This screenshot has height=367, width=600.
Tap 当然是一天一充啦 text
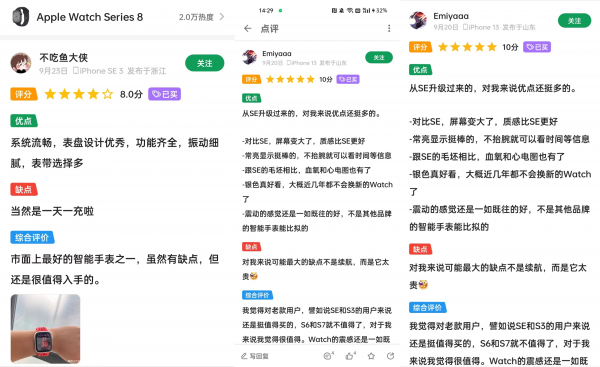[52, 211]
